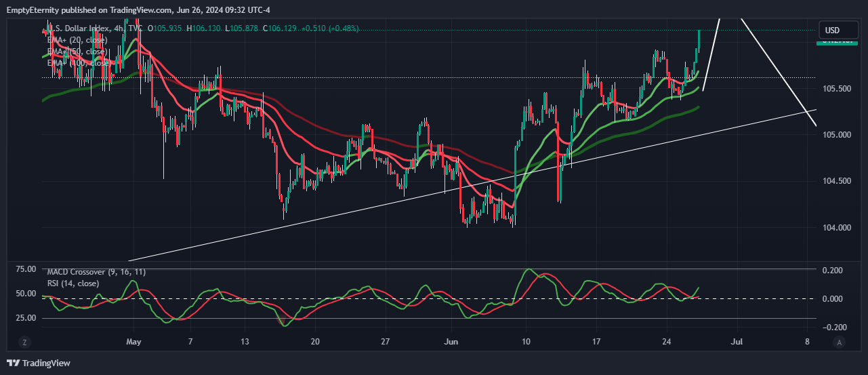Click the +0.510 (+0.48%) change value
This screenshot has height=375, width=868.
click(330, 28)
